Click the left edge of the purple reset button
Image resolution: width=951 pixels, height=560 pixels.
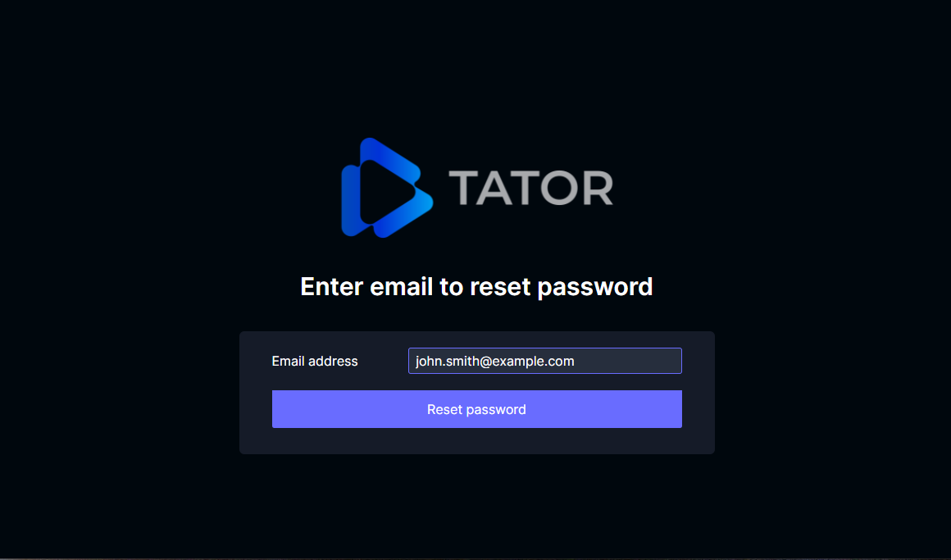tap(276, 409)
